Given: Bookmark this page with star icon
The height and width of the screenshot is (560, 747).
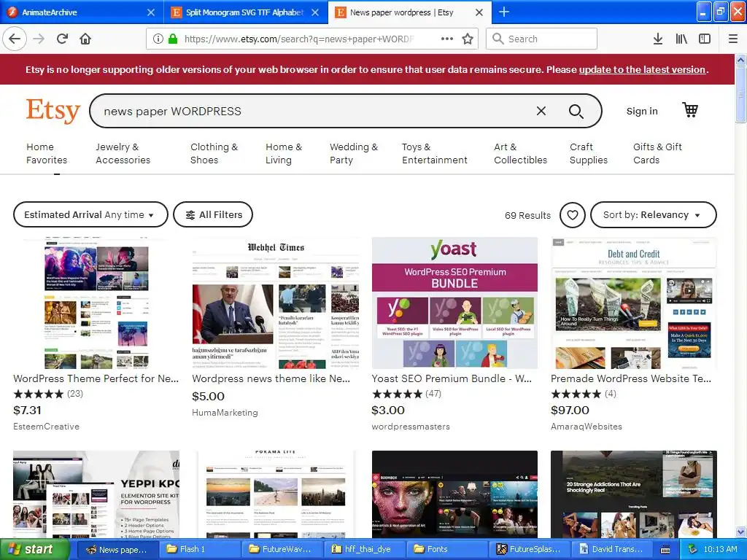Looking at the screenshot, I should [468, 39].
